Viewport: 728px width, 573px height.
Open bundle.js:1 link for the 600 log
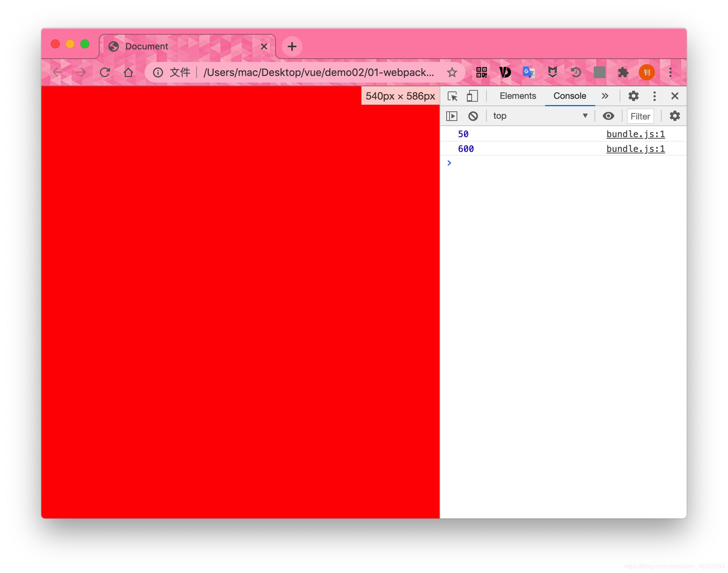pos(635,149)
